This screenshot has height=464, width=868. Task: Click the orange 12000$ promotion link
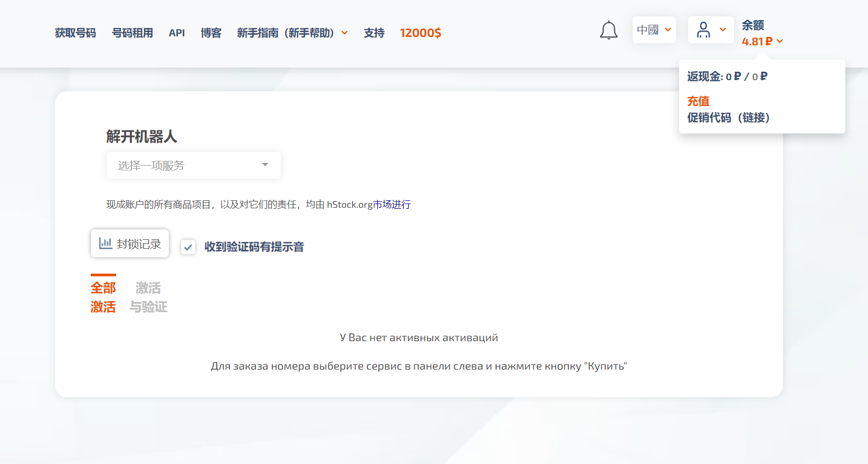[420, 33]
